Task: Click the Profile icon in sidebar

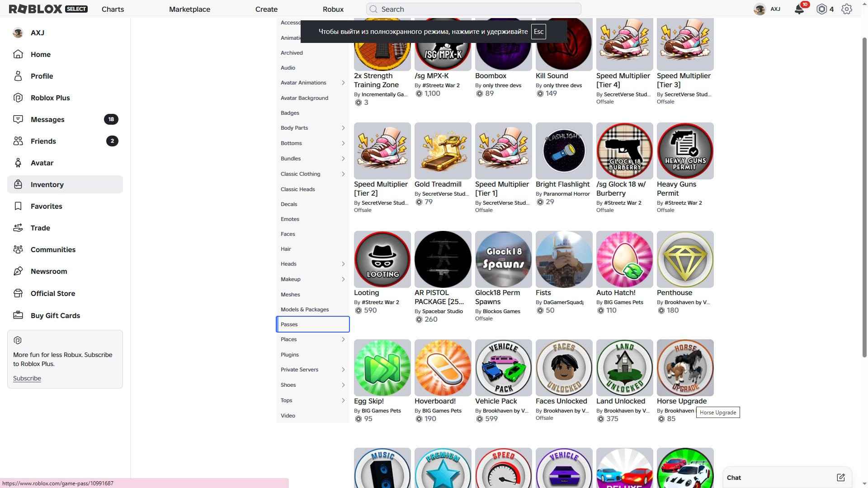Action: [18, 76]
